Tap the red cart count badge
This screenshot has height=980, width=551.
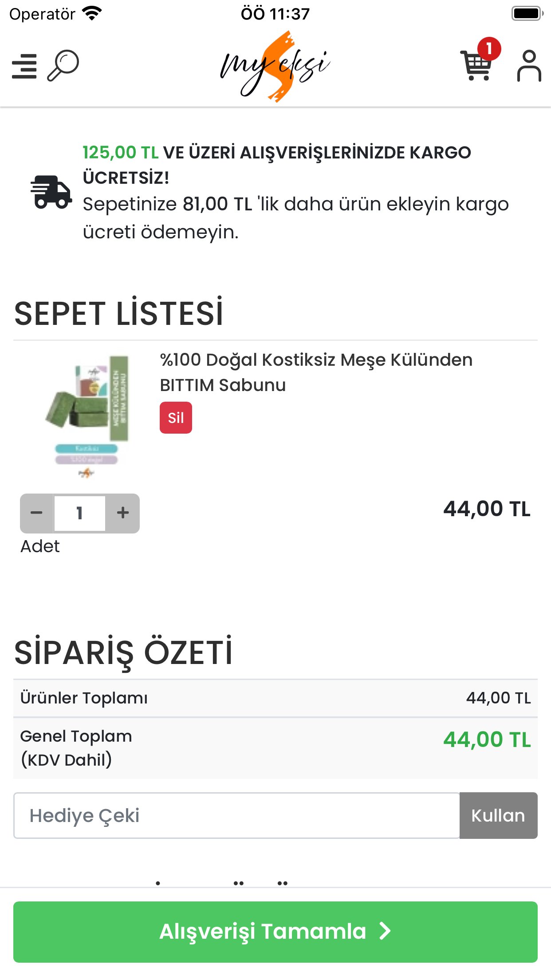(x=489, y=48)
